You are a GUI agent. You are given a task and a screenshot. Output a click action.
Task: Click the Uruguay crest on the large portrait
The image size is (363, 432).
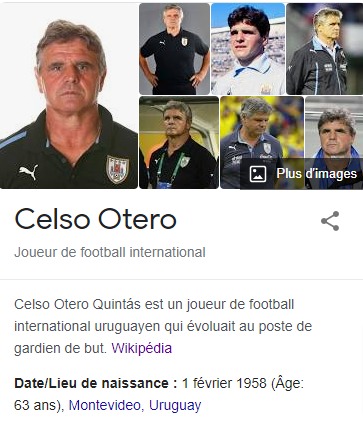tap(117, 169)
